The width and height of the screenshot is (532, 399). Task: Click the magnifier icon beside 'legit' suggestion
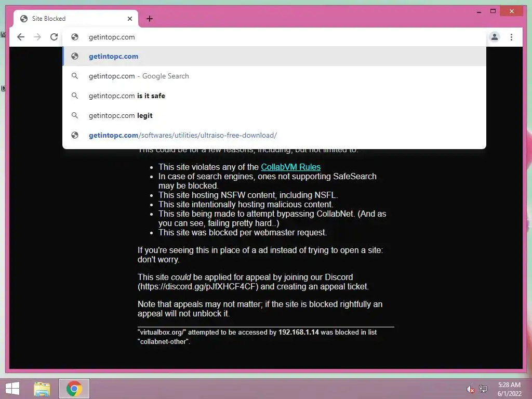pyautogui.click(x=75, y=115)
